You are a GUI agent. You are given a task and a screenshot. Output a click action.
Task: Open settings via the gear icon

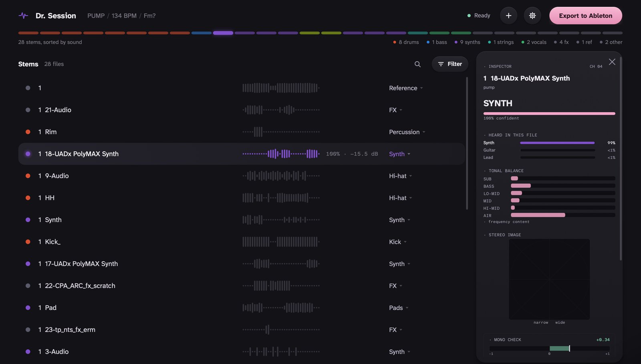532,16
